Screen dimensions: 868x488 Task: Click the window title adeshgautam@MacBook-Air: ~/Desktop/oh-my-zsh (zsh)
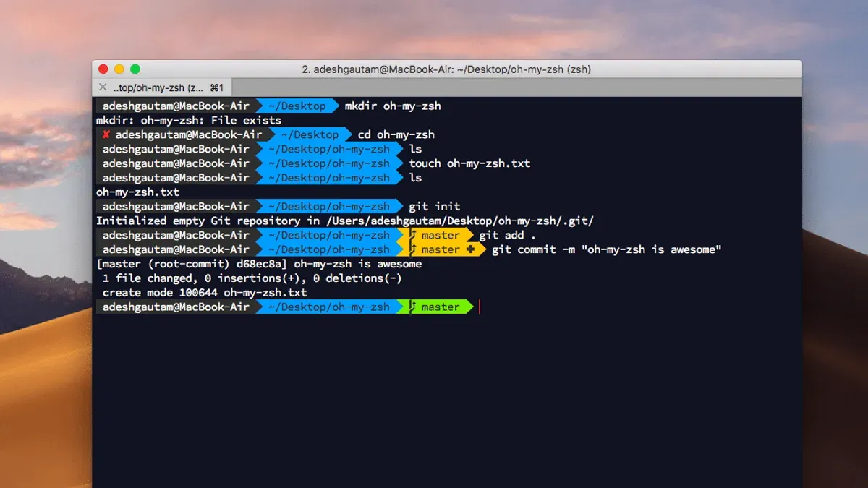pos(446,69)
